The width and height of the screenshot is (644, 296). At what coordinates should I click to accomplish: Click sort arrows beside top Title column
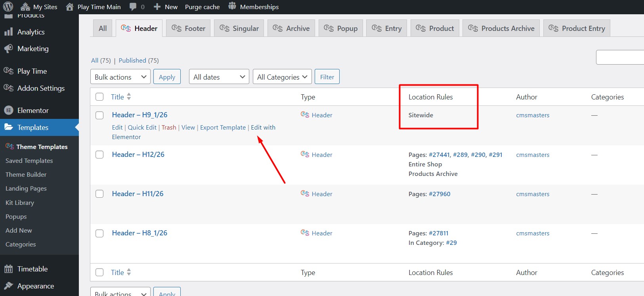(x=129, y=97)
